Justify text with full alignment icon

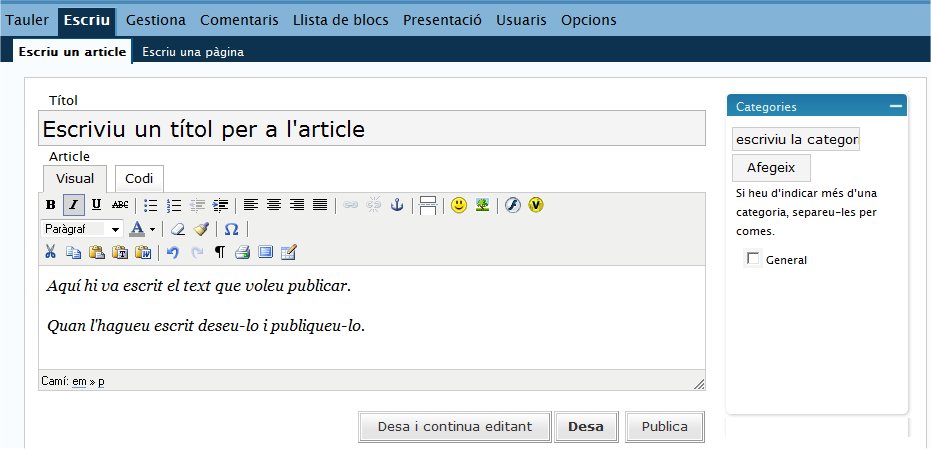(319, 205)
